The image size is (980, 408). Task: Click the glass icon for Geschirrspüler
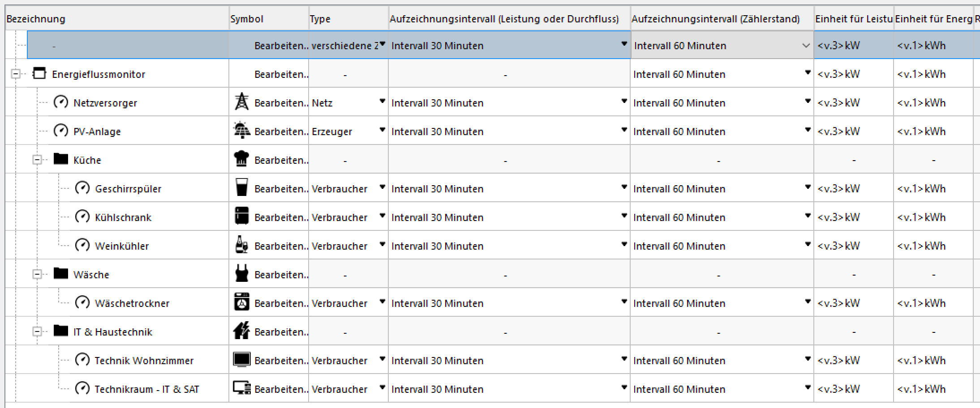click(x=241, y=188)
